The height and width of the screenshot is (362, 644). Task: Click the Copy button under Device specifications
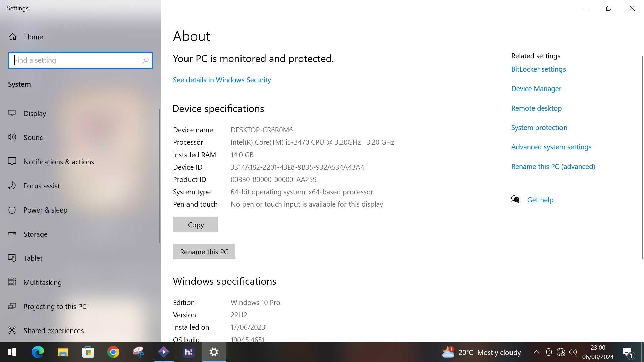click(x=196, y=224)
